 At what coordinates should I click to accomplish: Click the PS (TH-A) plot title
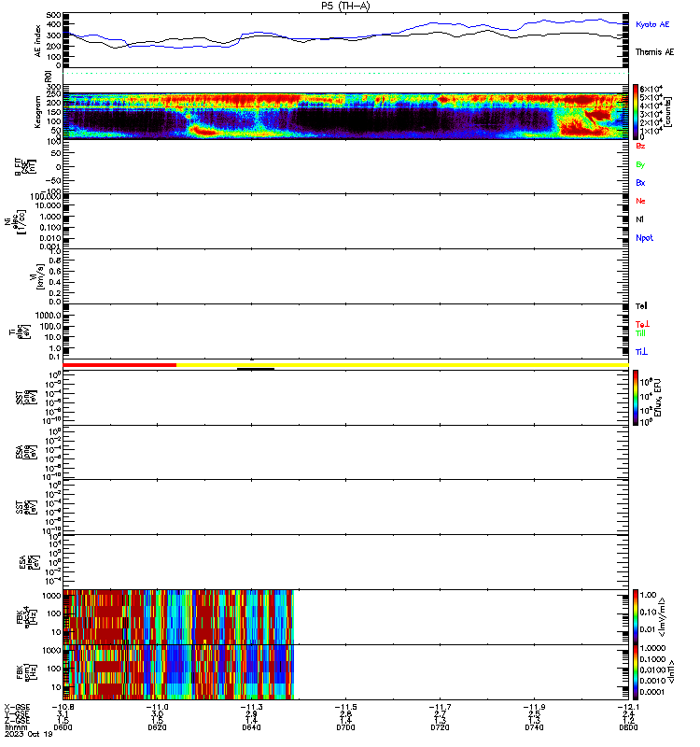345,6
